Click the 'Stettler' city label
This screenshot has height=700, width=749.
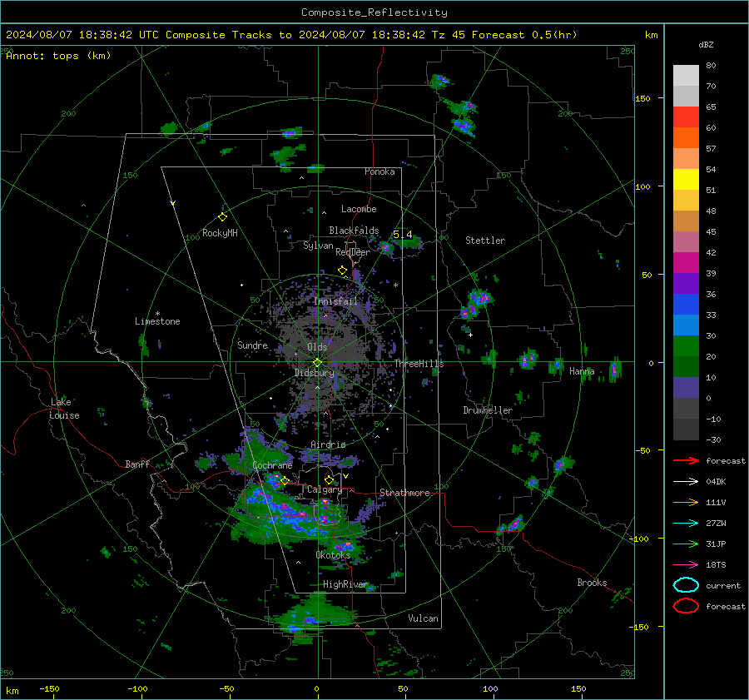click(485, 241)
